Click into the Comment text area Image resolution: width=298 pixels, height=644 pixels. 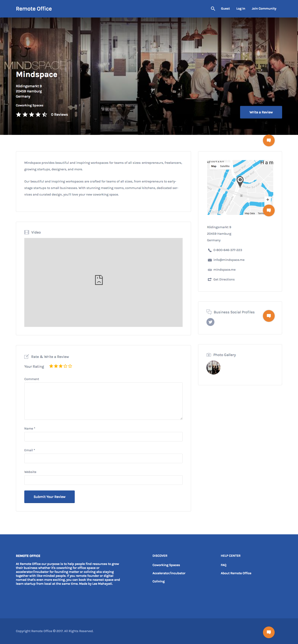(103, 401)
